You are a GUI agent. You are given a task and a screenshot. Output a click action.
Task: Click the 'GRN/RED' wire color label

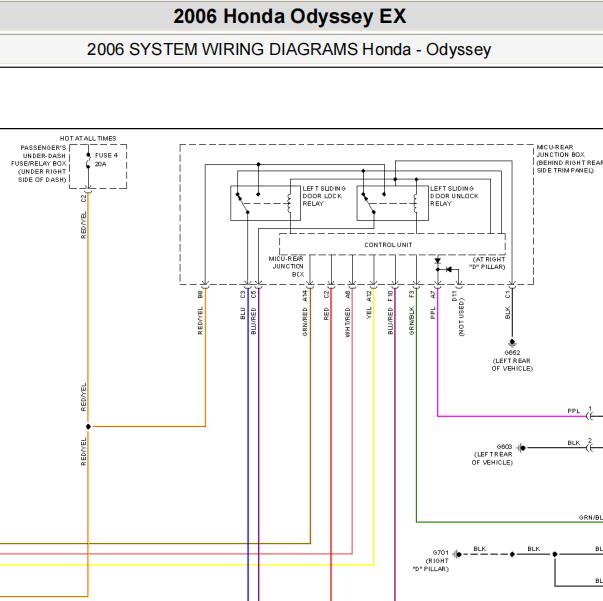[x=305, y=321]
